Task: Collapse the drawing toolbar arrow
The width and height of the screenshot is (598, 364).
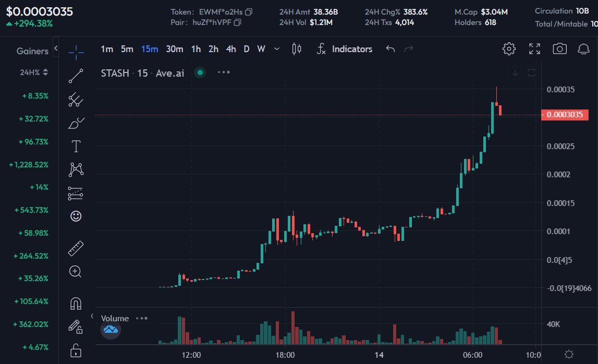Action: tap(92, 316)
